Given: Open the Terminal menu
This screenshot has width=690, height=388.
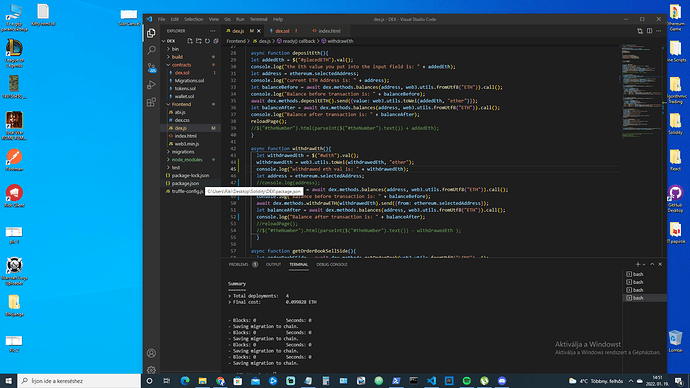Looking at the screenshot, I should tap(259, 19).
